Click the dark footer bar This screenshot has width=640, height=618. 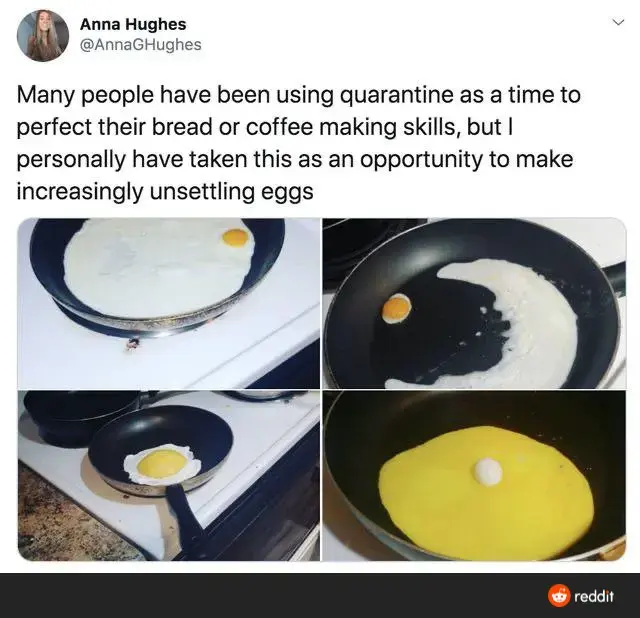320,596
